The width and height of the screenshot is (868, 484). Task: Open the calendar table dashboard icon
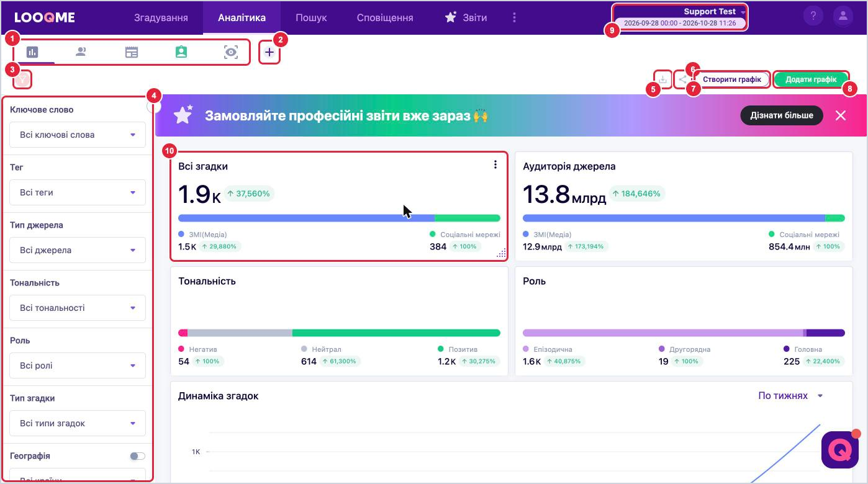tap(132, 52)
